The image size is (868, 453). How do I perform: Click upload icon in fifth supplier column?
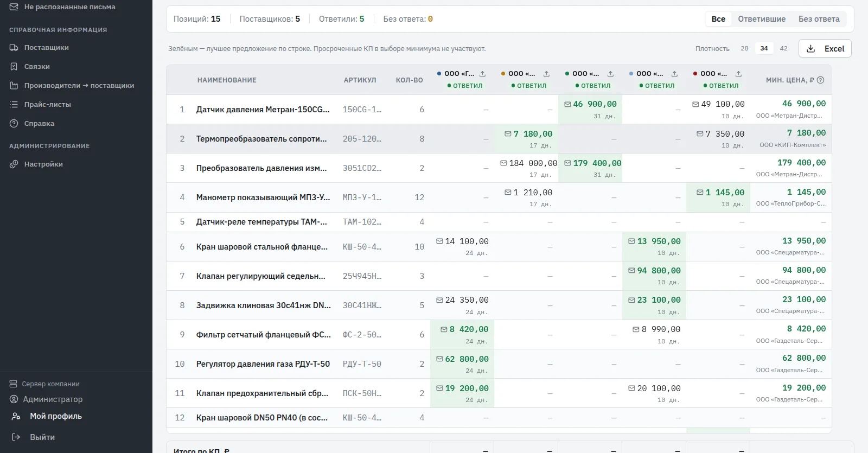tap(738, 74)
